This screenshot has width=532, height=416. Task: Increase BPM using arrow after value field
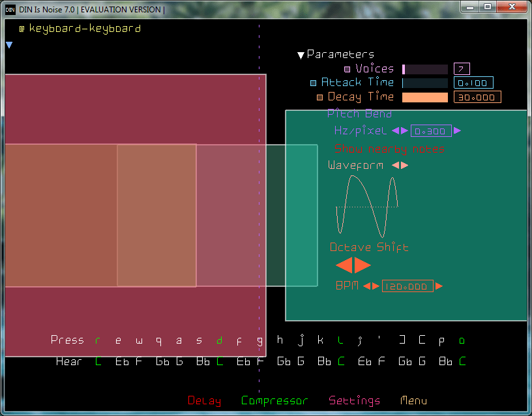pyautogui.click(x=439, y=286)
